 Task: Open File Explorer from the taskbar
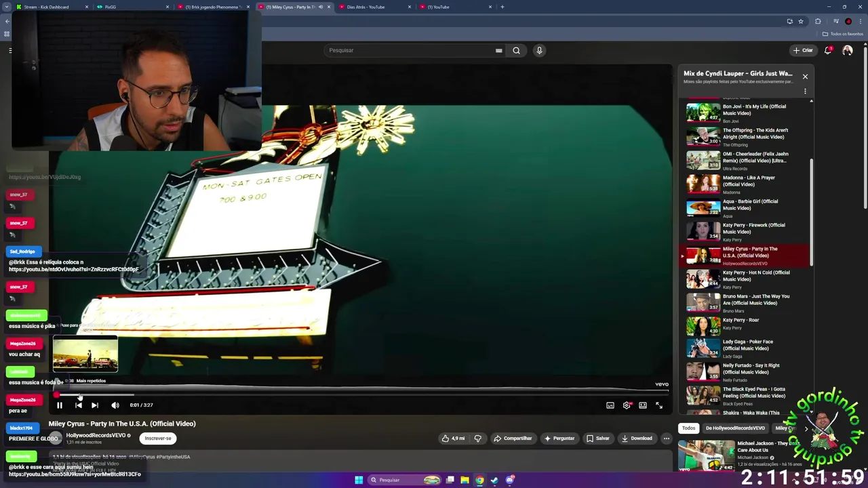(465, 480)
